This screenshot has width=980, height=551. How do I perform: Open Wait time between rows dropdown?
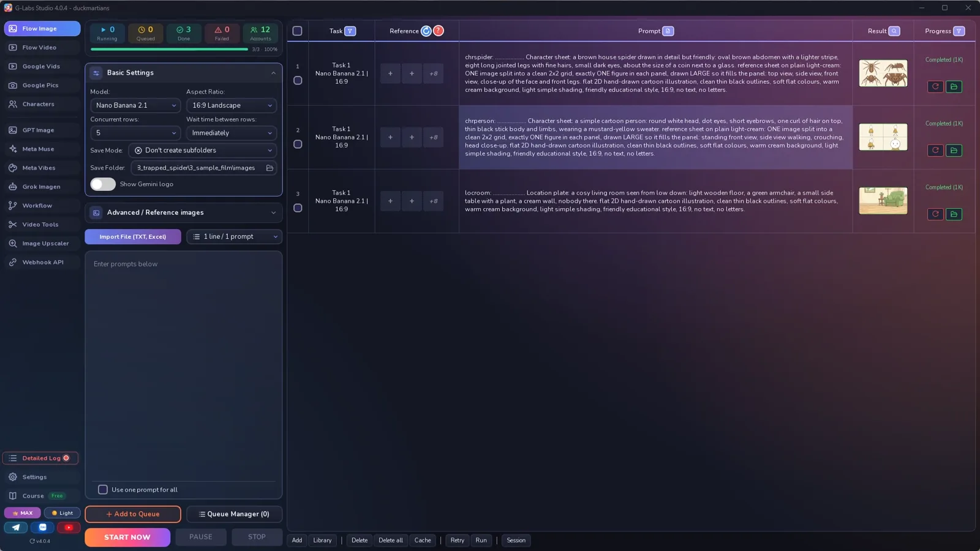[232, 133]
